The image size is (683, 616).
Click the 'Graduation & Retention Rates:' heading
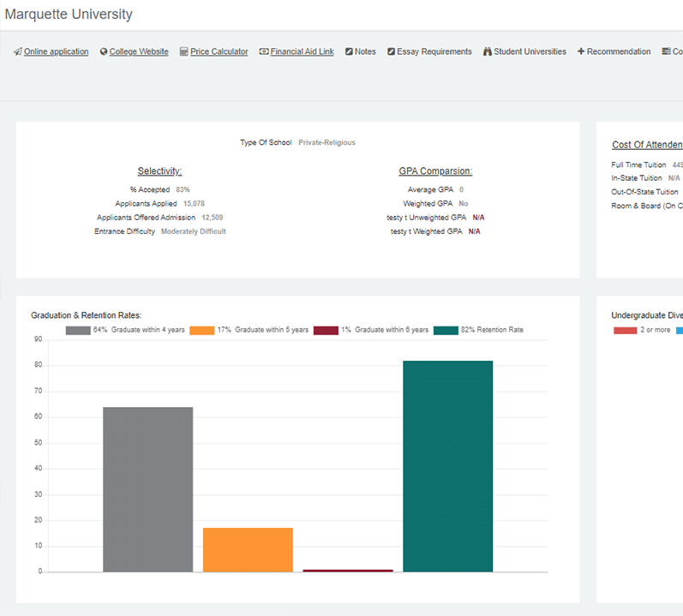87,315
